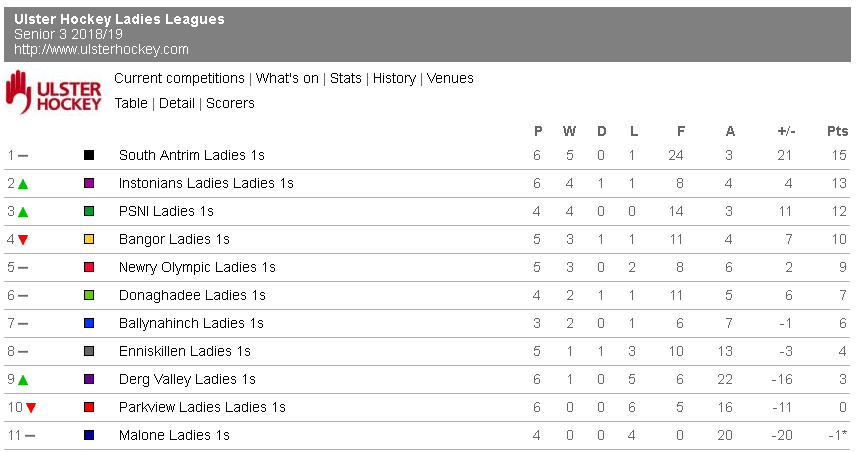Click the red down arrow beside Bangor position
This screenshot has height=452, width=859.
pyautogui.click(x=23, y=240)
